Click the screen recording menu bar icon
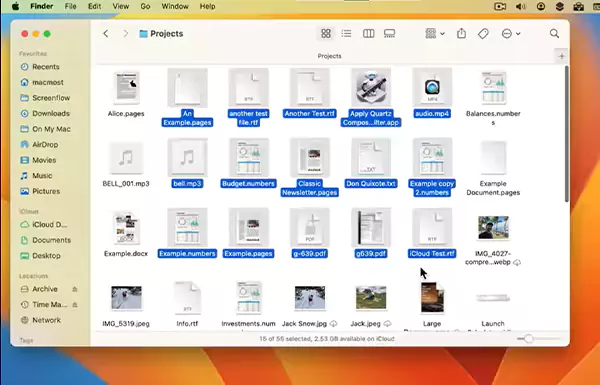The height and width of the screenshot is (385, 600). pyautogui.click(x=500, y=7)
